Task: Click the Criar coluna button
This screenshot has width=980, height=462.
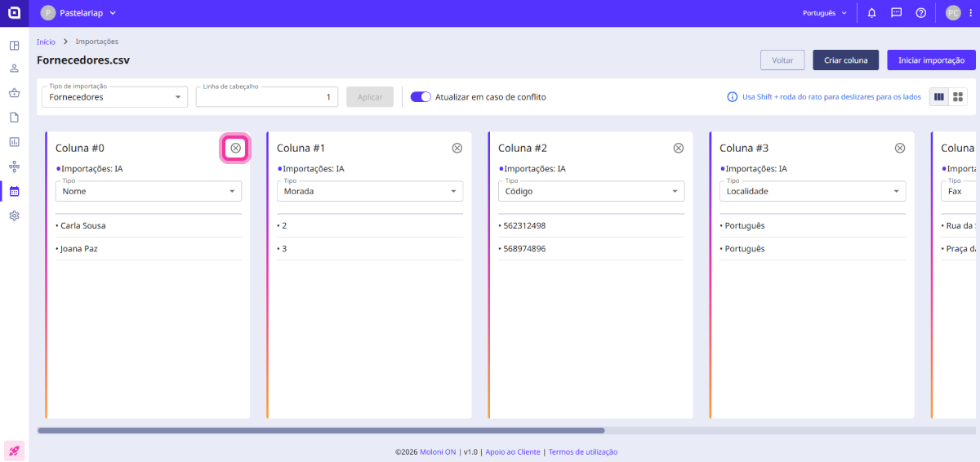Action: click(845, 60)
